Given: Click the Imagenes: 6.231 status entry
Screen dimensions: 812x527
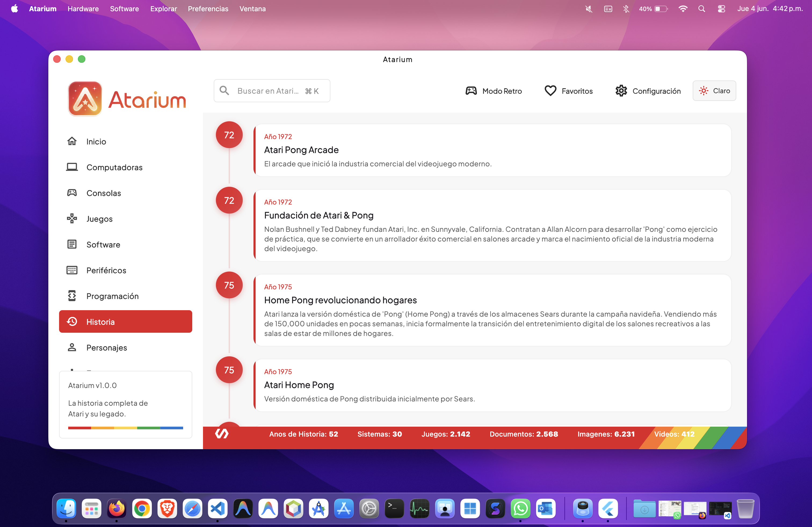Looking at the screenshot, I should pos(606,434).
